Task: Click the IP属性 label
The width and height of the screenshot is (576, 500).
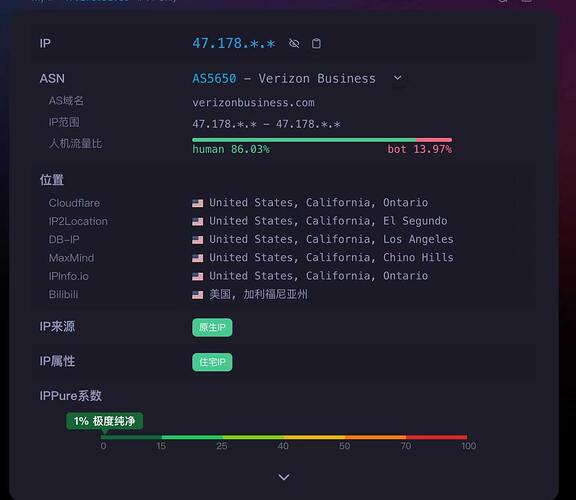Action: [x=57, y=361]
